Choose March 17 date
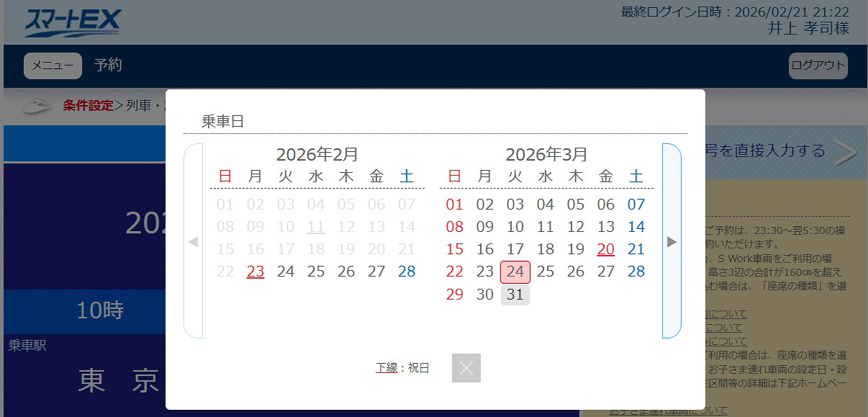The image size is (868, 417). point(515,249)
